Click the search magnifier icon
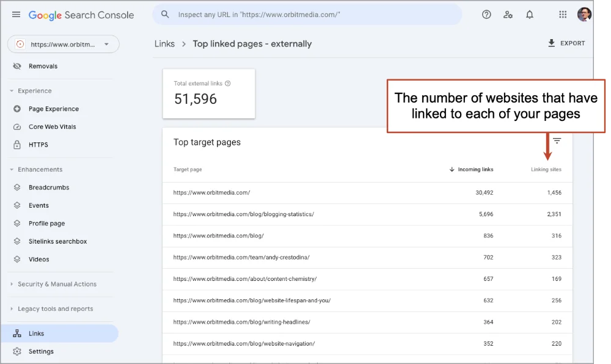The width and height of the screenshot is (611, 364). coord(165,15)
